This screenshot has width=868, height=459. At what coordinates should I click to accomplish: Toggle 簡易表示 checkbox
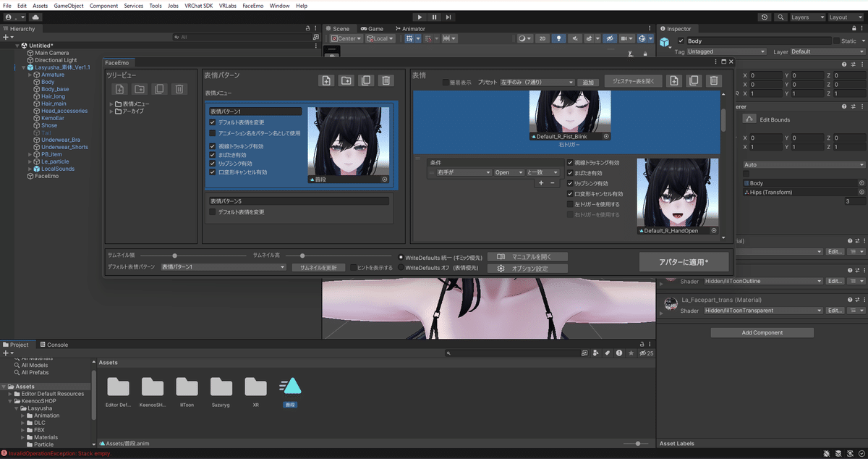tap(446, 83)
